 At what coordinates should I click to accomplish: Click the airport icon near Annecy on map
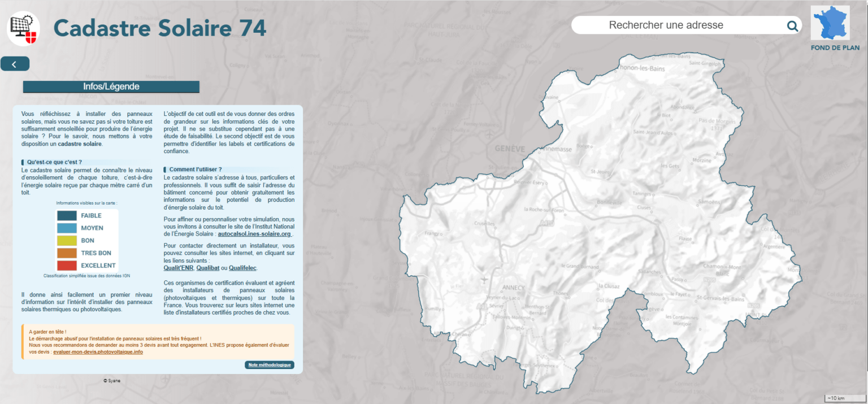click(x=484, y=280)
